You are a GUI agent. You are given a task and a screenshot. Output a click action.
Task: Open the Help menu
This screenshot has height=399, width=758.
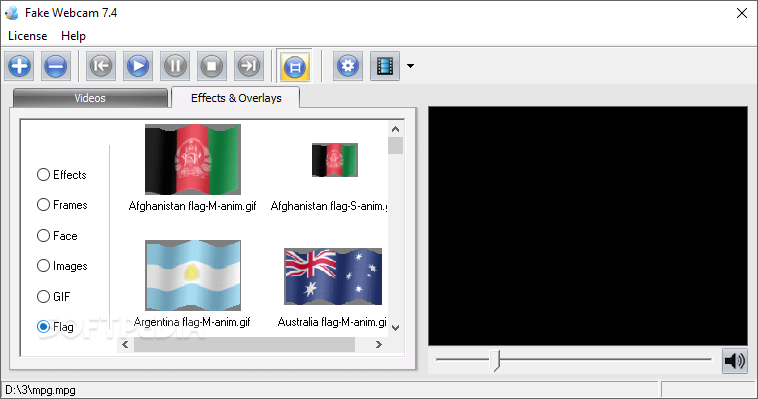(73, 36)
